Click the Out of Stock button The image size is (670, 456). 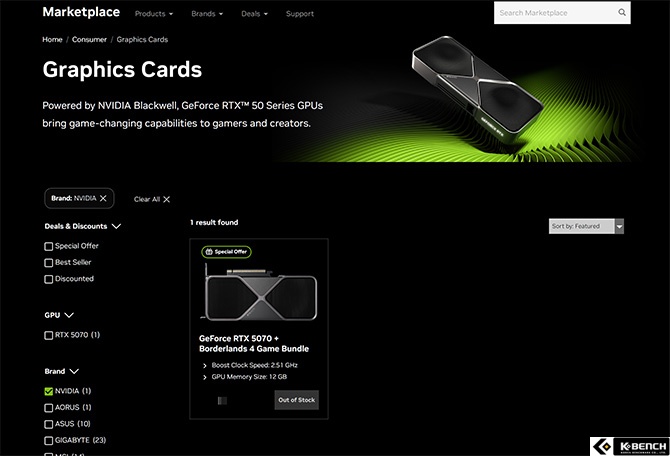[x=297, y=400]
